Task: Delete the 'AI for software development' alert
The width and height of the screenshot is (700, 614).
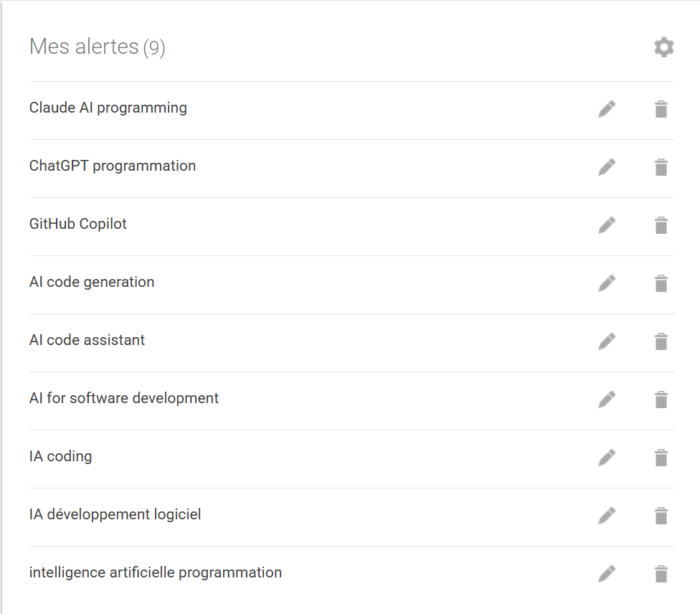Action: point(661,398)
